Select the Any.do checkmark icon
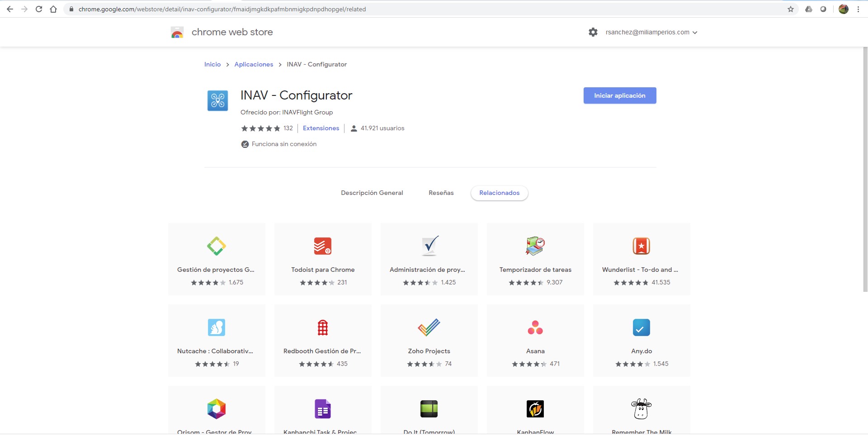The height and width of the screenshot is (436, 868). 641,327
